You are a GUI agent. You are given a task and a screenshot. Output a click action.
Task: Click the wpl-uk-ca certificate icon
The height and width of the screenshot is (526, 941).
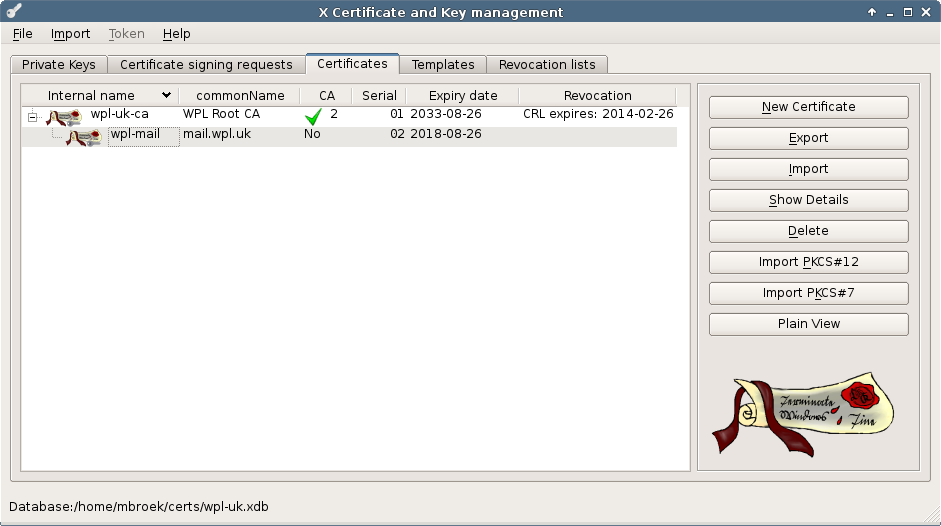coord(64,116)
